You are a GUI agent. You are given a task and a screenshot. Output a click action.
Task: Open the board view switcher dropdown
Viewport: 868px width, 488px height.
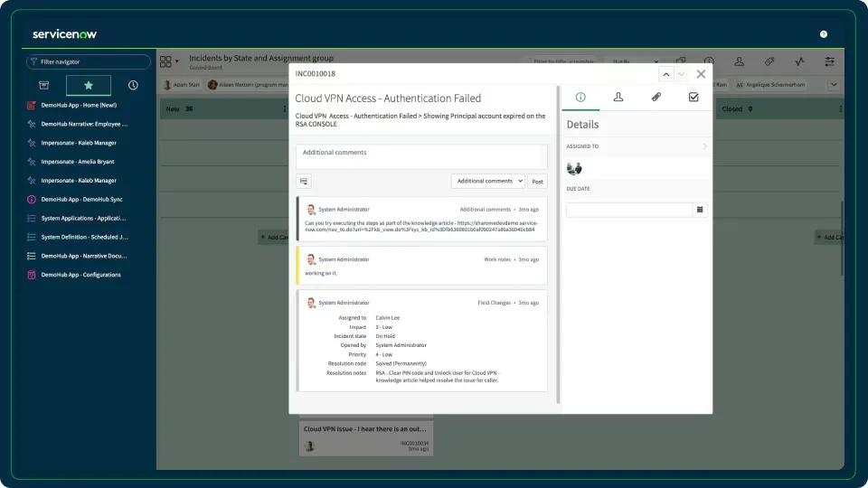point(169,61)
